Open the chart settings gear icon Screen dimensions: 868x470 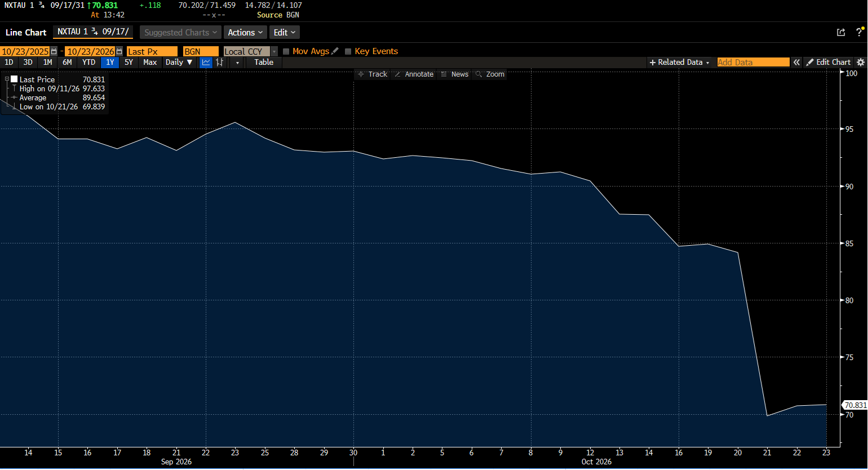pyautogui.click(x=861, y=63)
